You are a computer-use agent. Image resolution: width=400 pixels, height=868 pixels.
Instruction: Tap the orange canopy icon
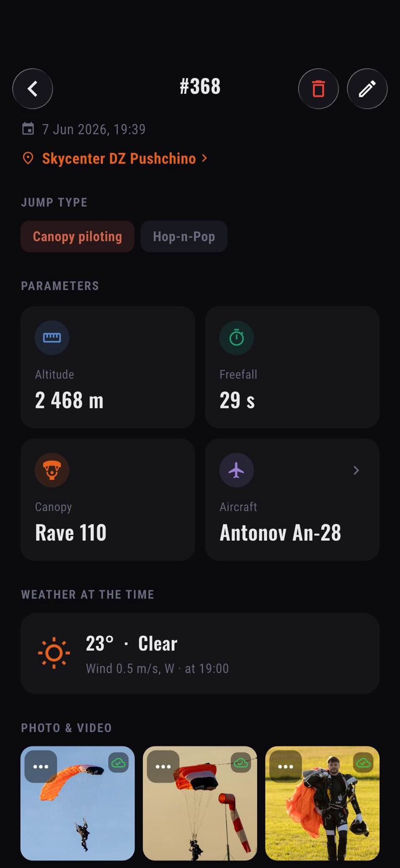pyautogui.click(x=52, y=470)
